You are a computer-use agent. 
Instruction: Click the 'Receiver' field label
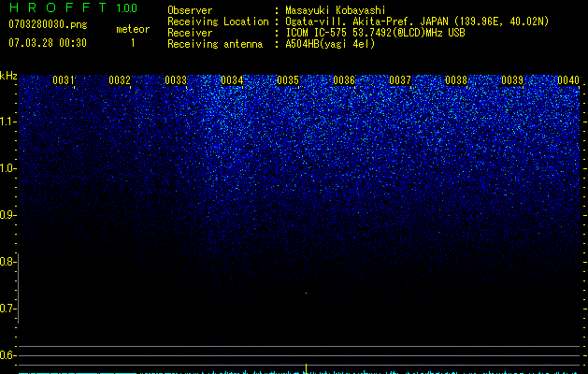(x=190, y=33)
